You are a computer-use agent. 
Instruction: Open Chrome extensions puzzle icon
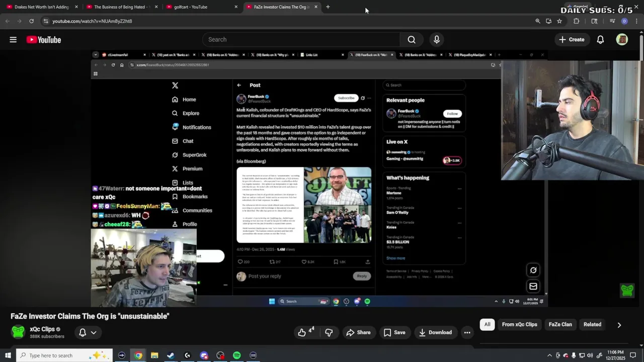(577, 21)
